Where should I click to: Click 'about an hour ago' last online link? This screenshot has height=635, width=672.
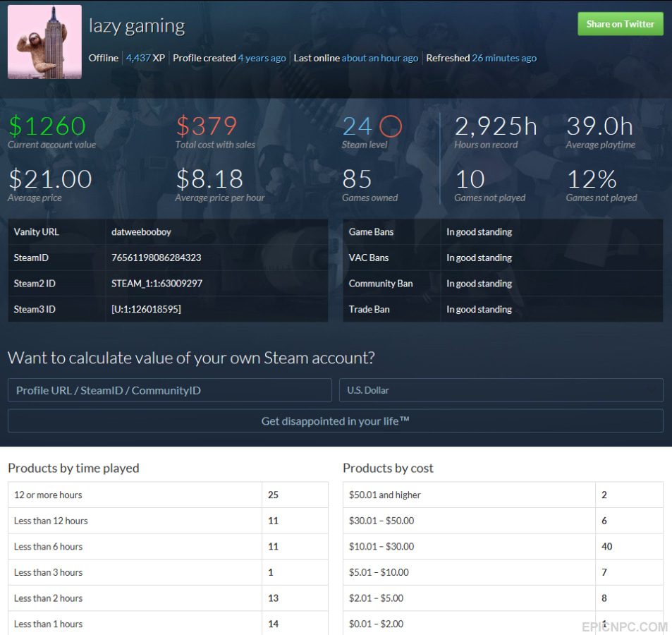coord(379,58)
